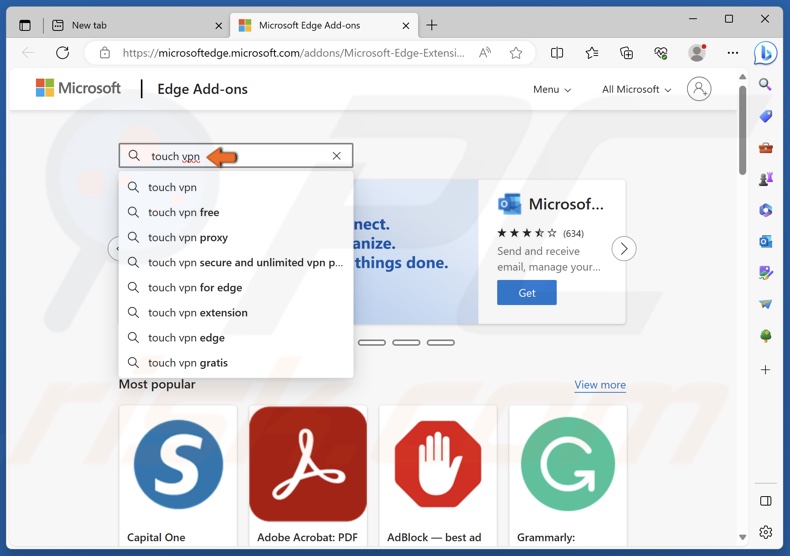This screenshot has width=790, height=556.
Task: Click the page vertical scrollbar thumb
Action: pyautogui.click(x=742, y=130)
